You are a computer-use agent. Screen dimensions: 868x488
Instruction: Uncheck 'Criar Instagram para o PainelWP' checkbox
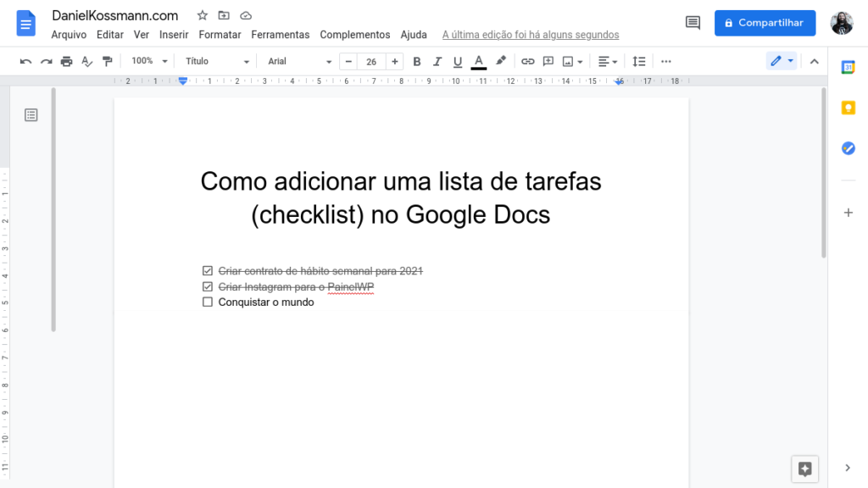pos(208,287)
